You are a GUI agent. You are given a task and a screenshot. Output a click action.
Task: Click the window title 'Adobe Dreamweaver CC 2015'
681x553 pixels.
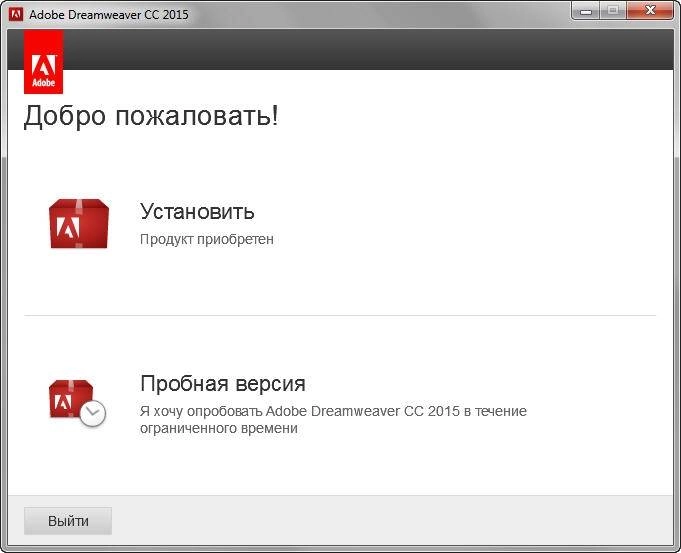pyautogui.click(x=109, y=15)
